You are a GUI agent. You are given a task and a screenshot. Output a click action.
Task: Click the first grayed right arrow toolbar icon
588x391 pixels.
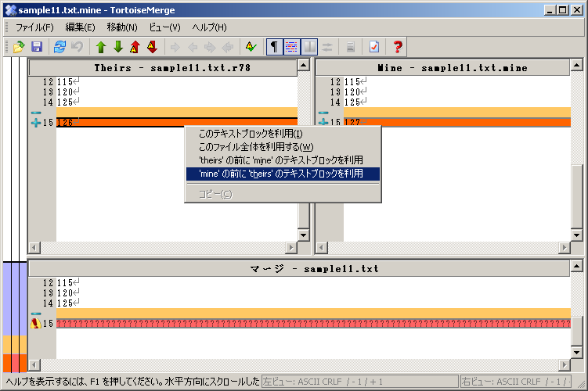pyautogui.click(x=175, y=47)
